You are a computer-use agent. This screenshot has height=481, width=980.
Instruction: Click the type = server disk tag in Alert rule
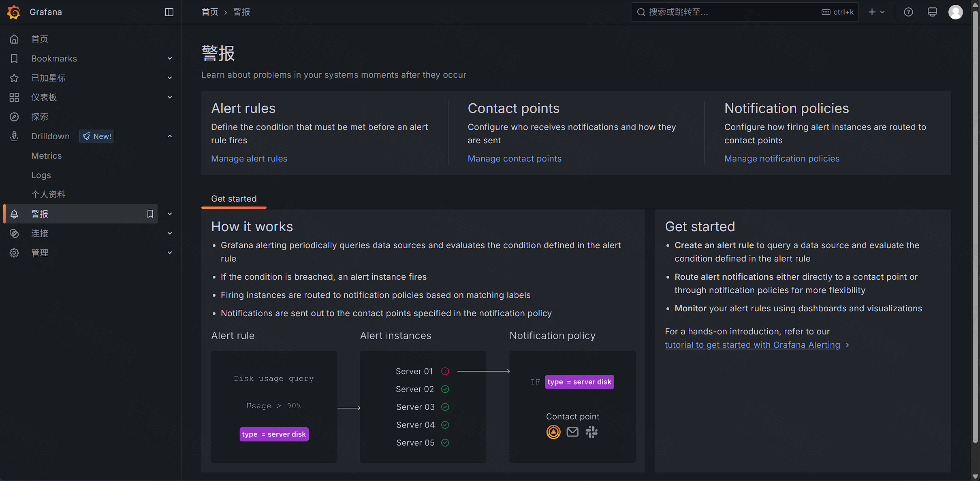(274, 434)
